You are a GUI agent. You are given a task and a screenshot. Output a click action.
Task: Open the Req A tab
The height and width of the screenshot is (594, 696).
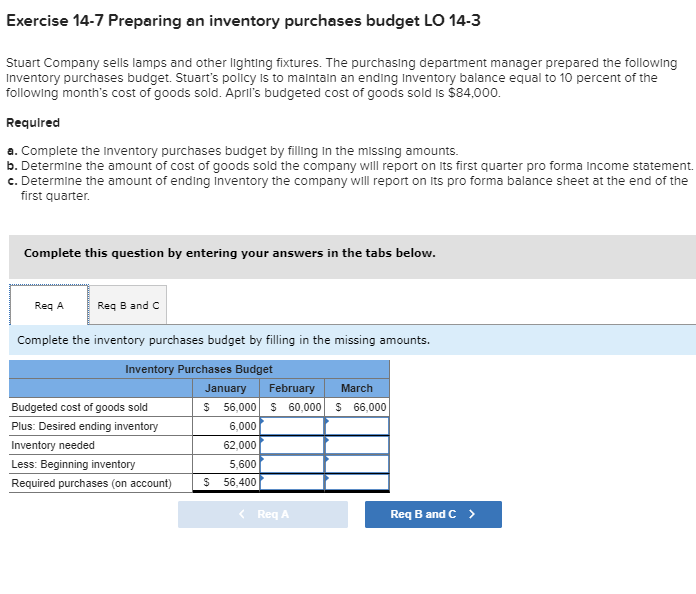click(x=49, y=305)
